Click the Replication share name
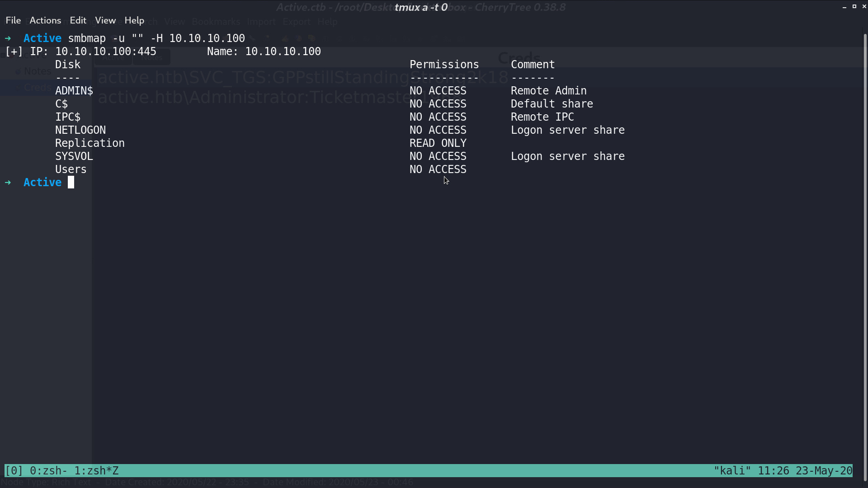Image resolution: width=868 pixels, height=488 pixels. coord(90,143)
